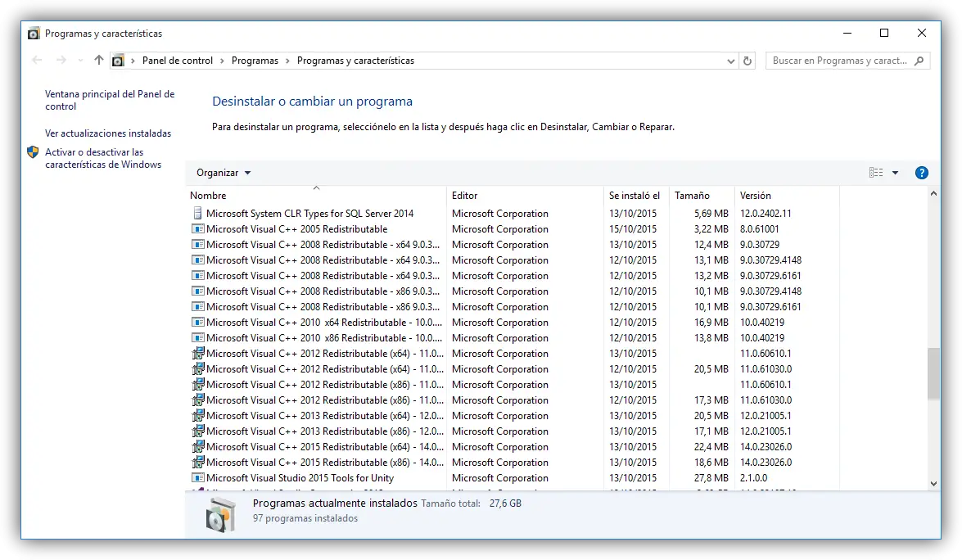Click Programas in the breadcrumb
This screenshot has width=962, height=560.
click(x=255, y=61)
